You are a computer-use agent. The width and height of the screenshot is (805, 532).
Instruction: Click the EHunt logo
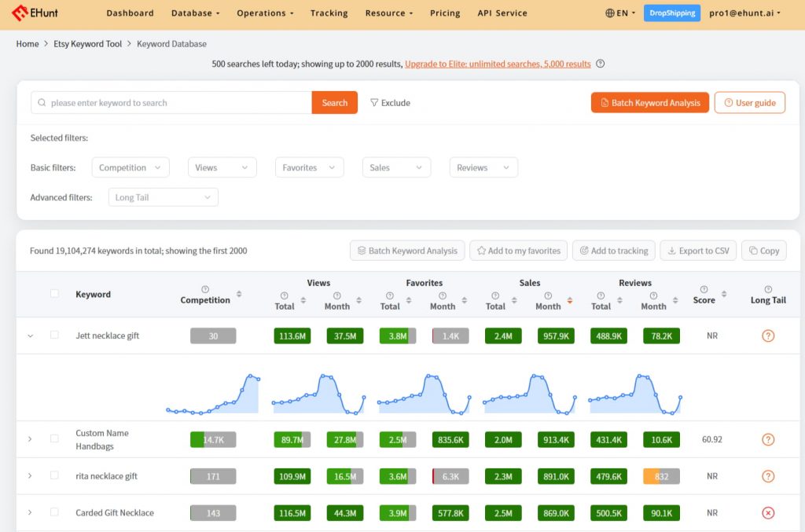35,13
